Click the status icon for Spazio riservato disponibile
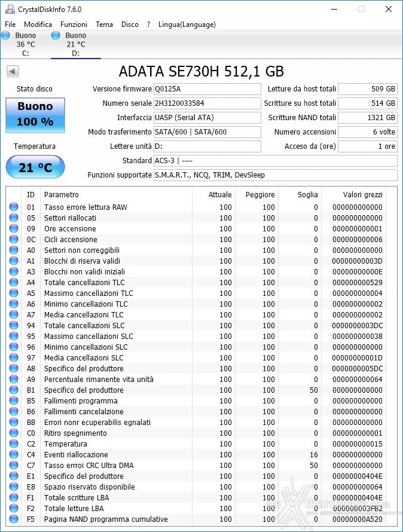Screen dimensions: 403x532 (14, 487)
